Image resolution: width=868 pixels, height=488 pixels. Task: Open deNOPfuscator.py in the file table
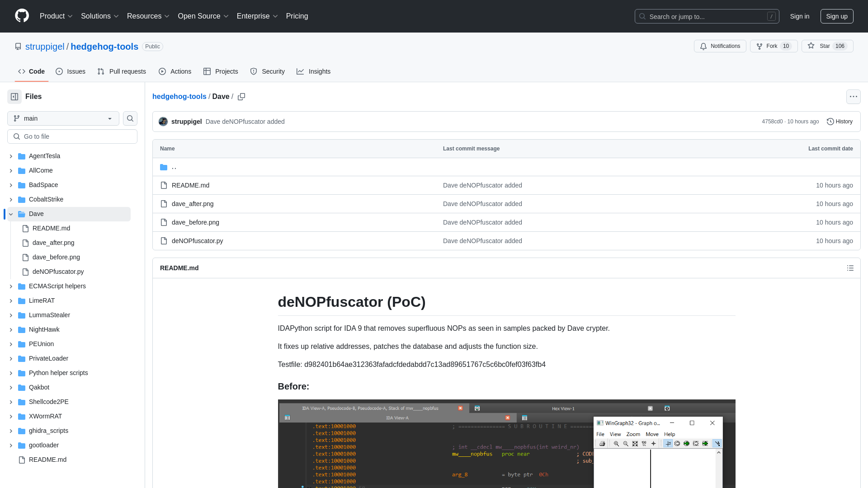pos(197,241)
